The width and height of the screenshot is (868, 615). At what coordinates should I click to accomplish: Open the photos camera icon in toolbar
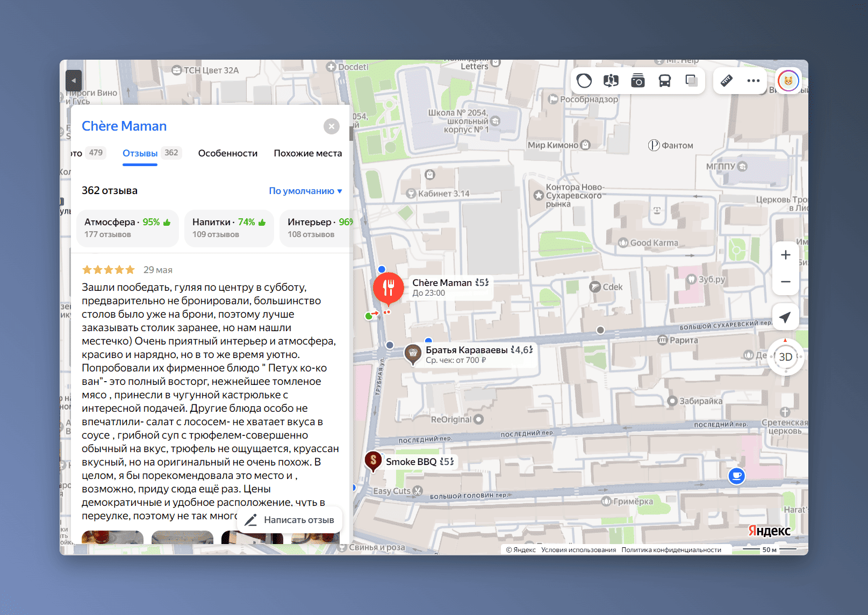pyautogui.click(x=638, y=81)
